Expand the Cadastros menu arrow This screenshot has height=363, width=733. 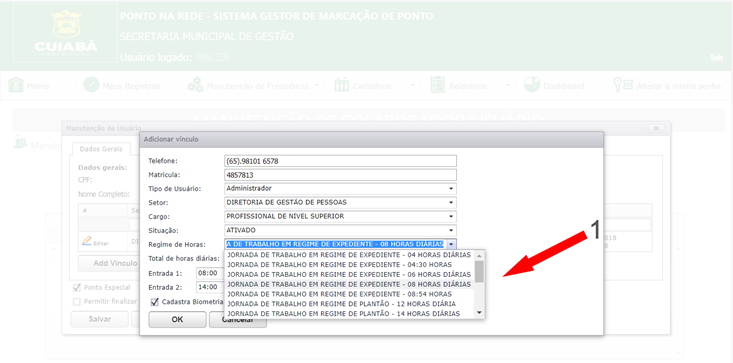coord(413,85)
